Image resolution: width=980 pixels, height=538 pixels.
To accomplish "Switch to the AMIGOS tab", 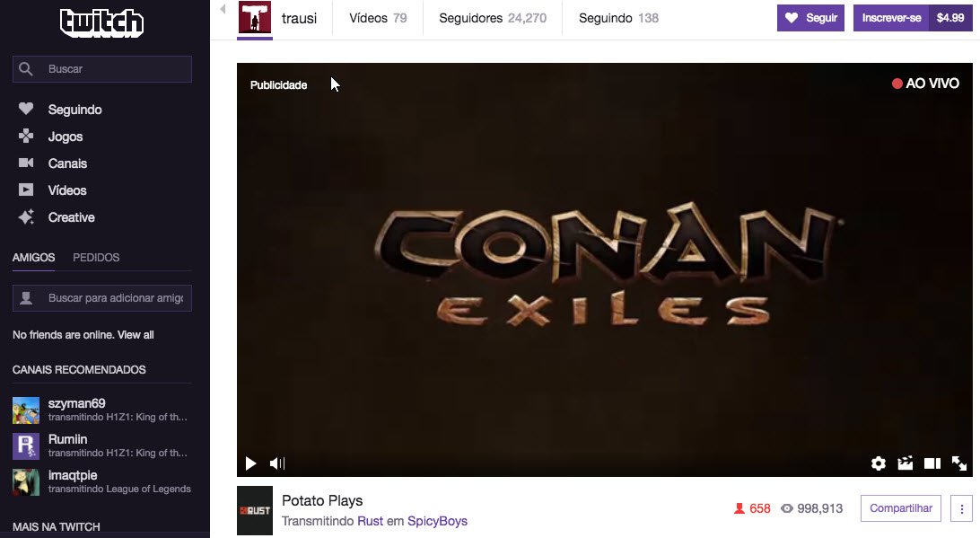I will point(34,257).
